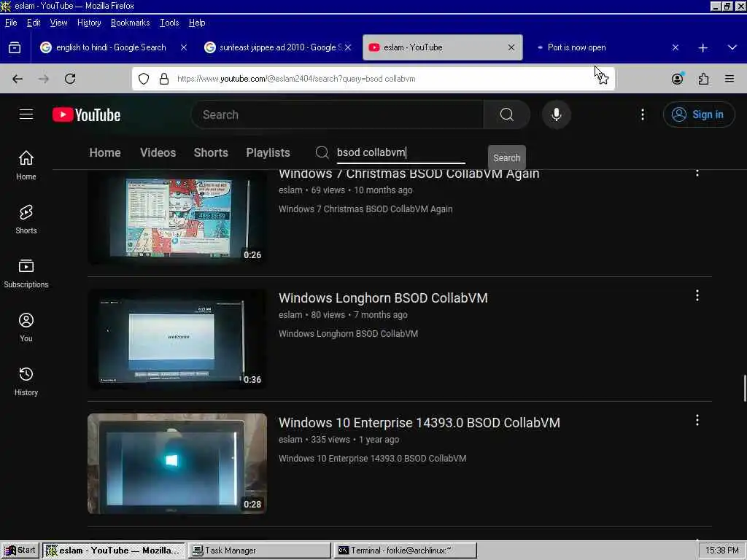
Task: Open options menu for Windows Longhorn video
Action: pos(697,296)
